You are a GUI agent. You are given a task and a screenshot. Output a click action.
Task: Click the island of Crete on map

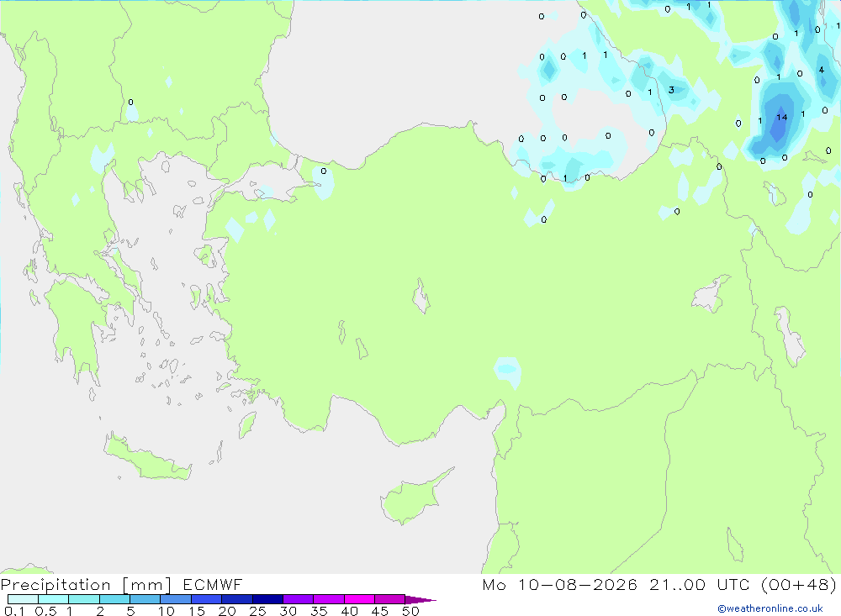pyautogui.click(x=147, y=459)
